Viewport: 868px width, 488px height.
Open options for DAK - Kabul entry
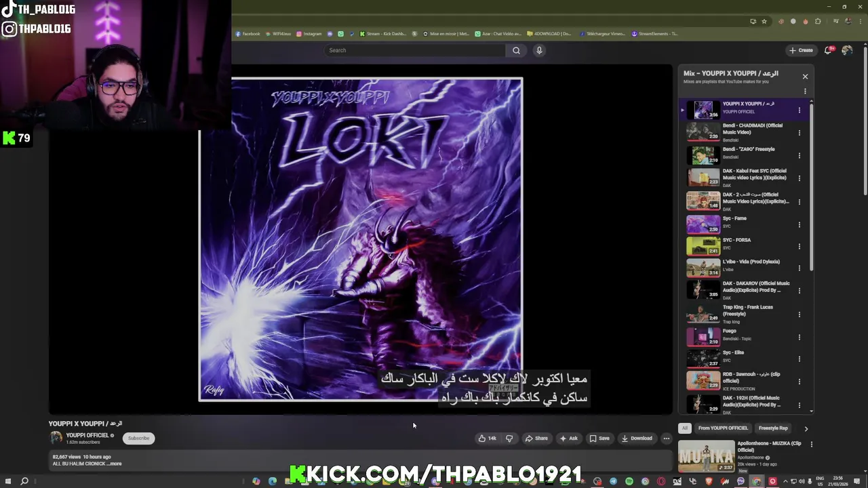(800, 178)
